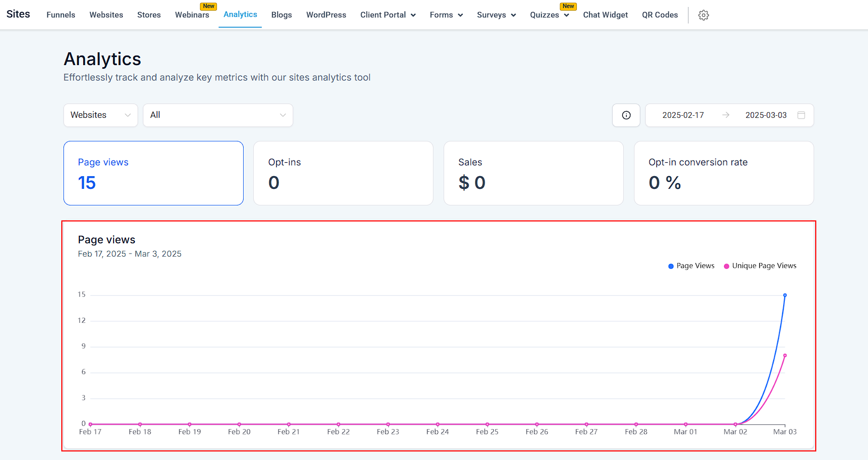Open the Chat Widget page

605,15
